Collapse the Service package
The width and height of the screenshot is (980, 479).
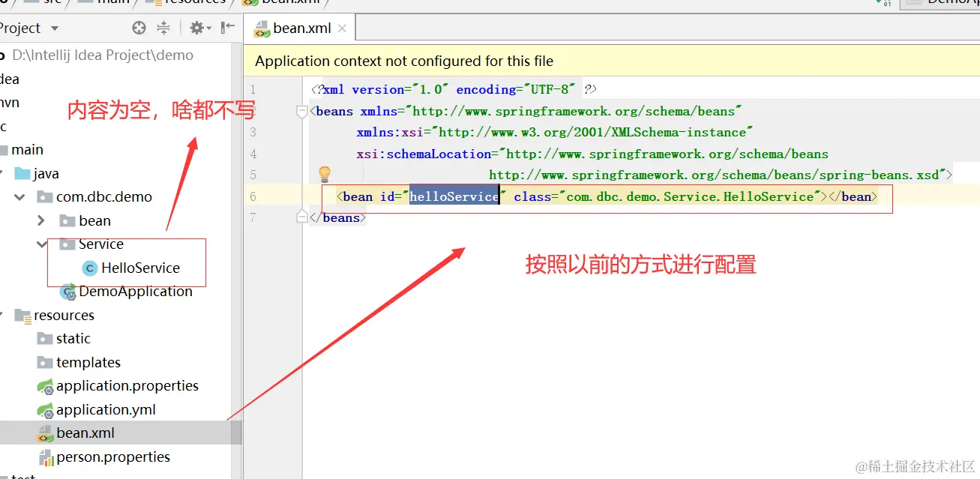click(42, 244)
